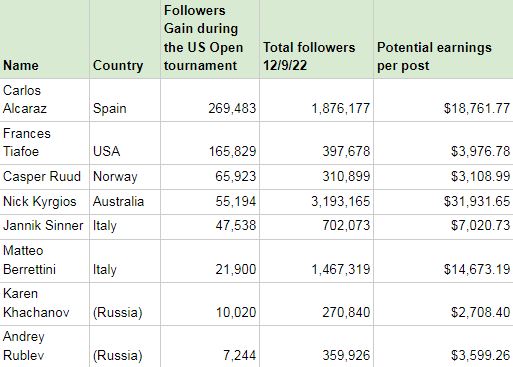Viewport: 513px width, 367px height.
Task: Select the Potential earnings per post header
Action: tap(443, 39)
